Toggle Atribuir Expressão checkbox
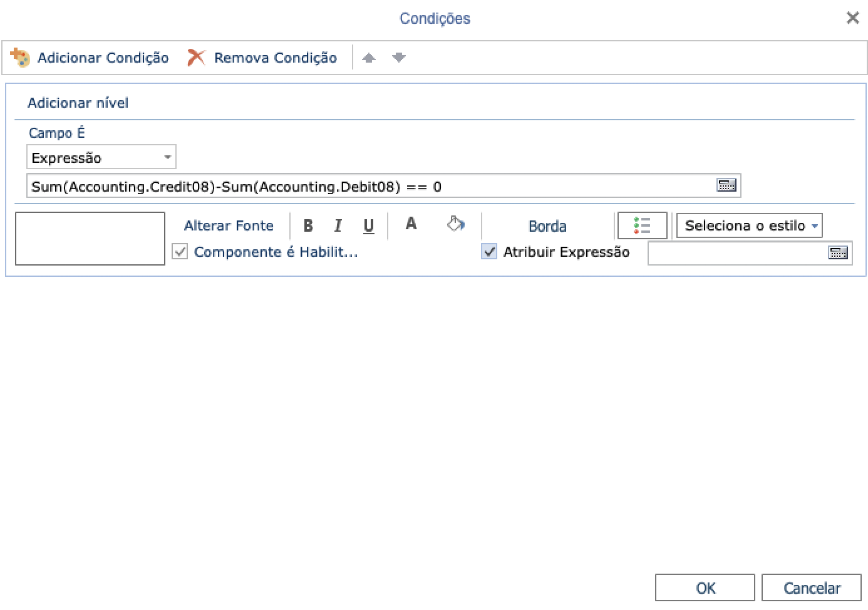Screen dimensions: 868x610 click(x=489, y=252)
